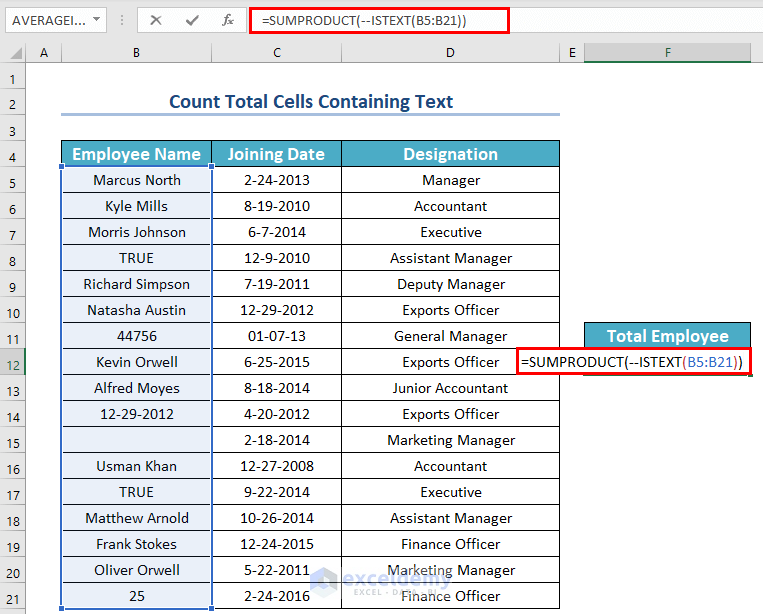Click the General Manager cell
Screen dimensions: 763x614
(x=450, y=336)
